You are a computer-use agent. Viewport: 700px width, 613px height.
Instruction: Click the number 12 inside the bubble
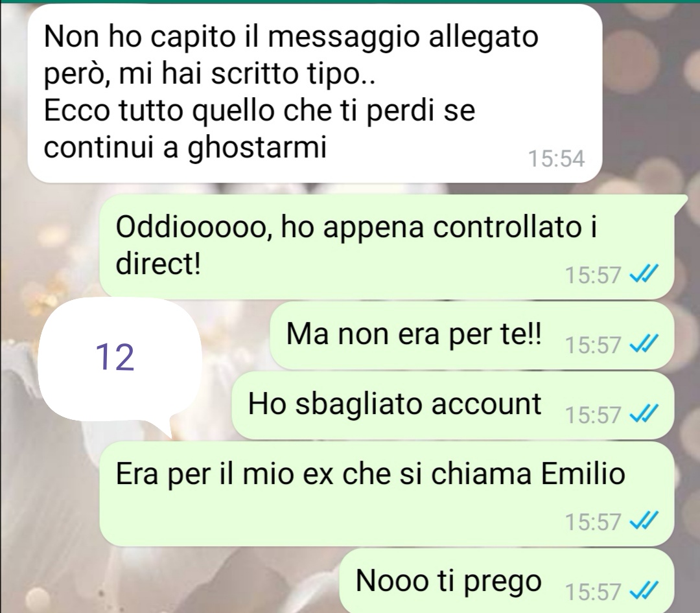click(115, 357)
